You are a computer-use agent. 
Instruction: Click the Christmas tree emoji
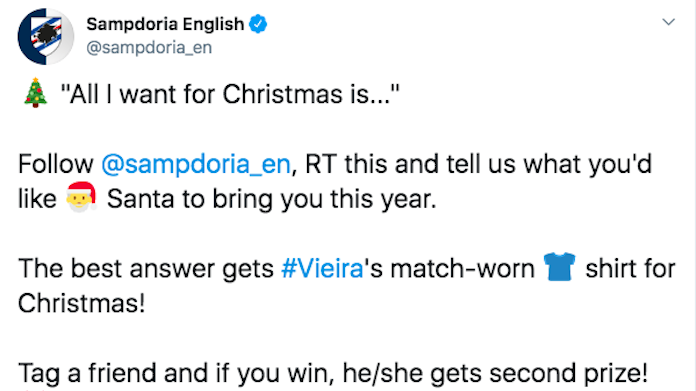(x=36, y=93)
